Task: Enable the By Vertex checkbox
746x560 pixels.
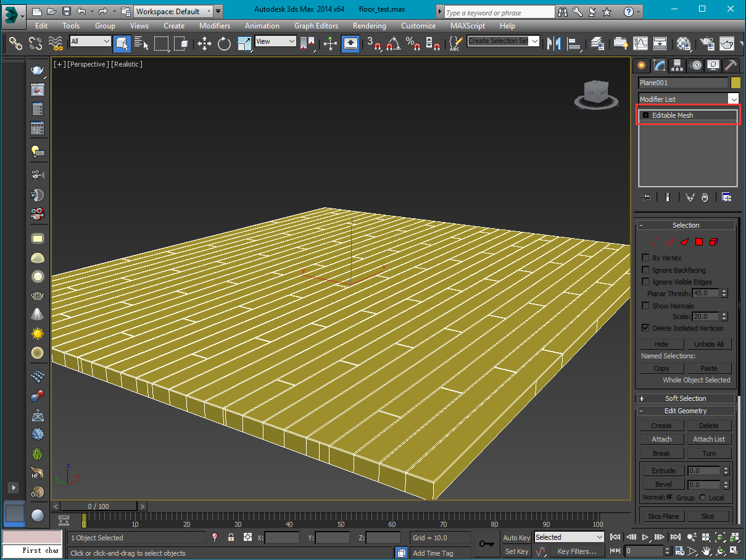Action: click(646, 258)
